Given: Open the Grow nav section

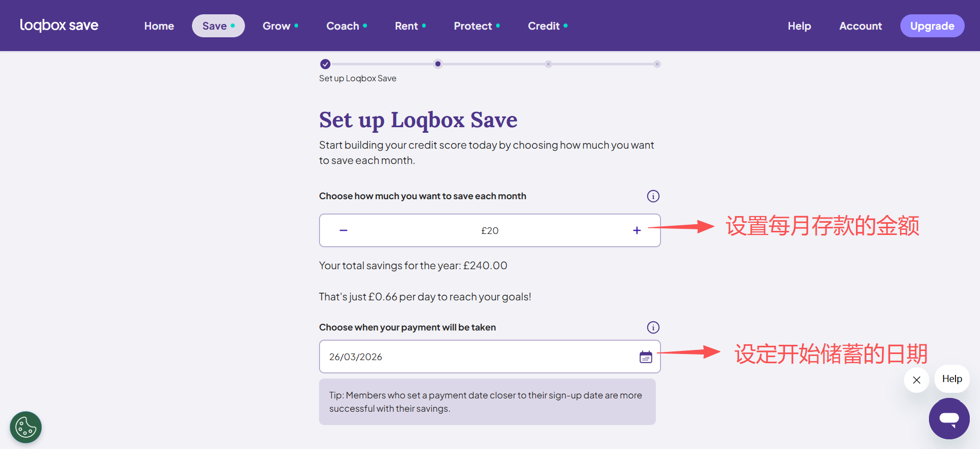Looking at the screenshot, I should [280, 26].
